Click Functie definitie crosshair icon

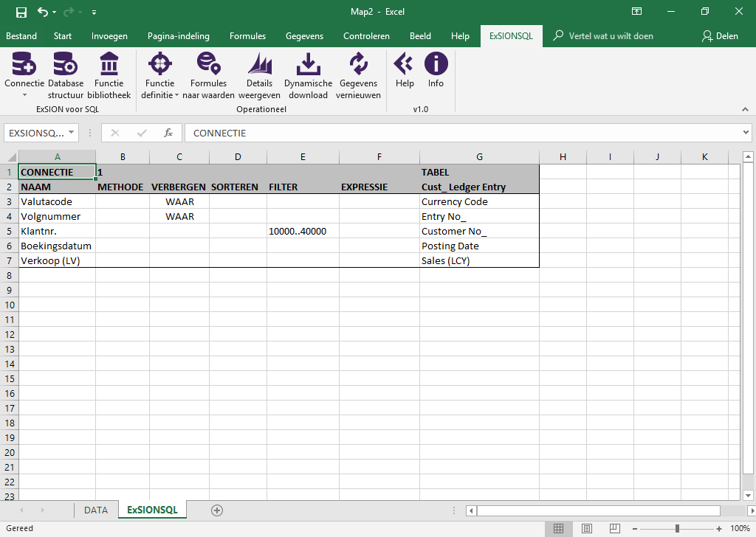point(160,63)
